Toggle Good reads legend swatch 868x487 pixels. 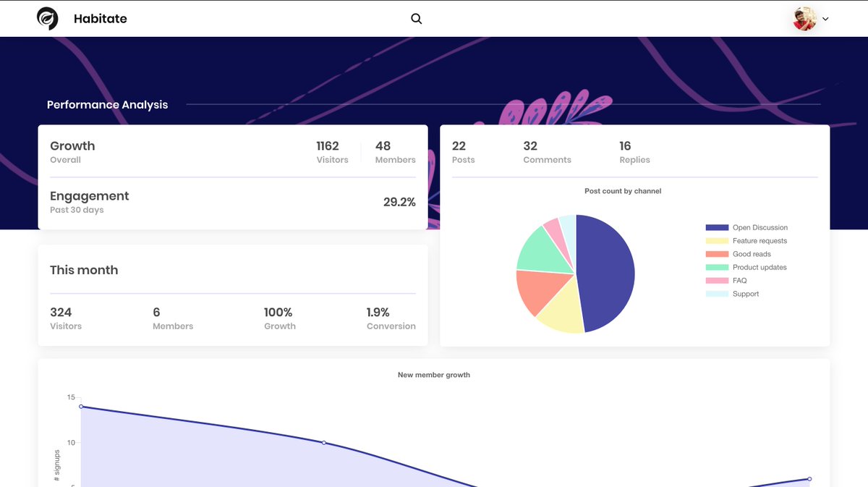717,254
